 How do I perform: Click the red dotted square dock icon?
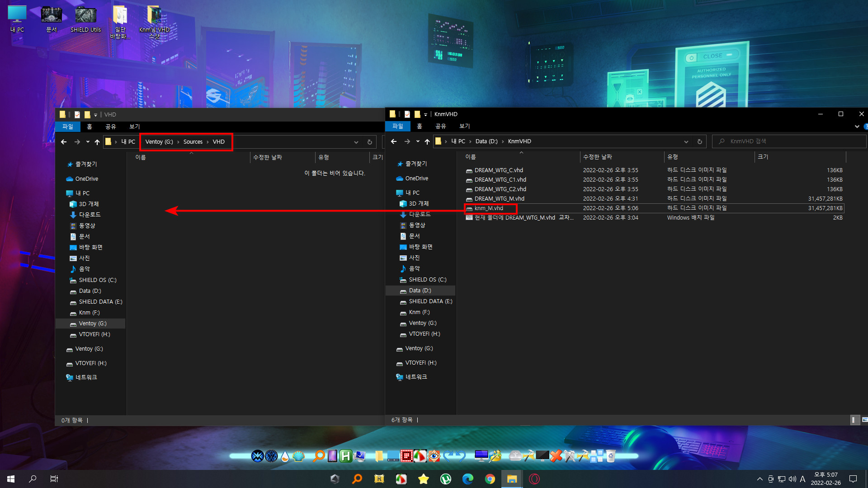[406, 456]
